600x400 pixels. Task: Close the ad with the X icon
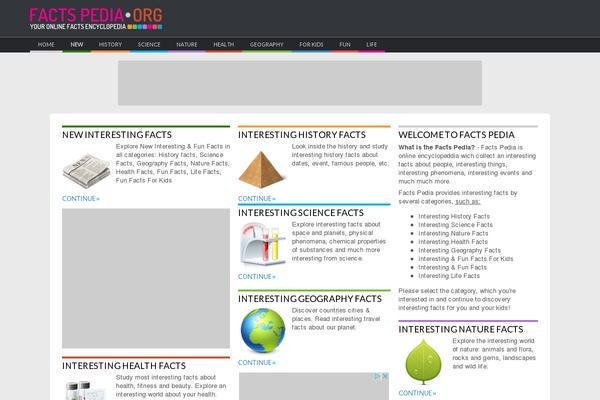[x=385, y=376]
